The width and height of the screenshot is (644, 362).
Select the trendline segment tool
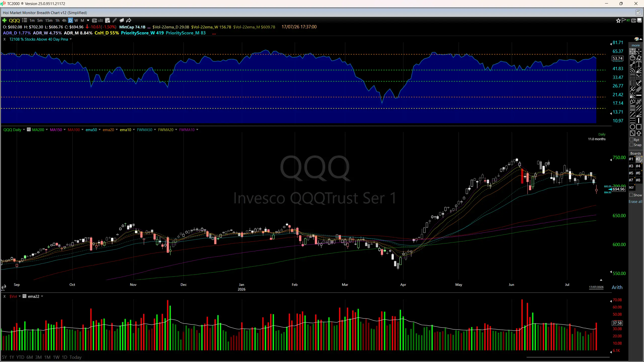[632, 64]
